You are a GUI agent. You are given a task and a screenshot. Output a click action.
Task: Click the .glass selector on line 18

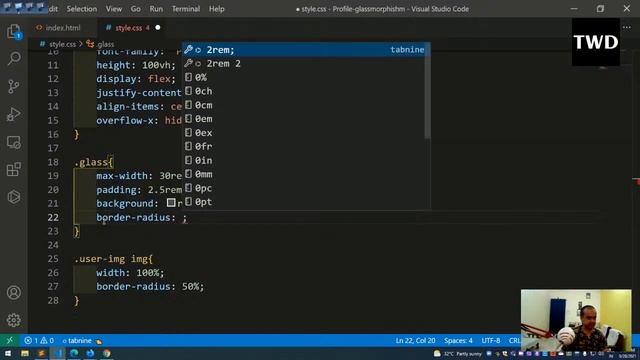pos(91,162)
